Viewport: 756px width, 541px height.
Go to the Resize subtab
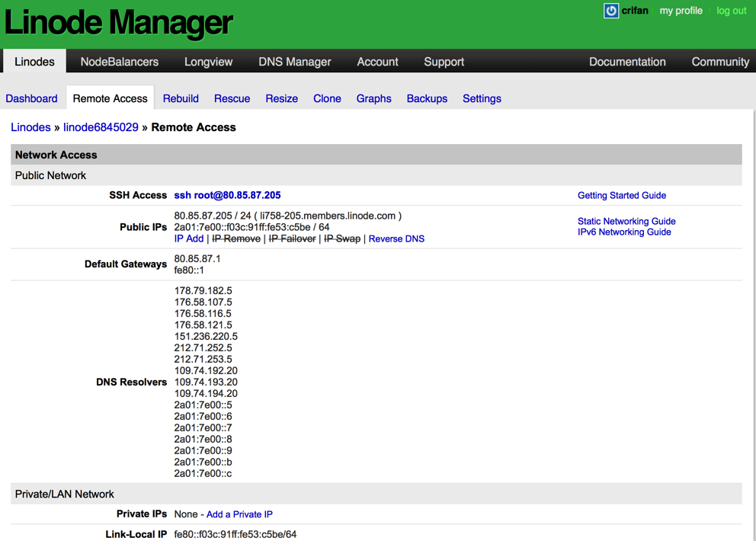click(281, 98)
